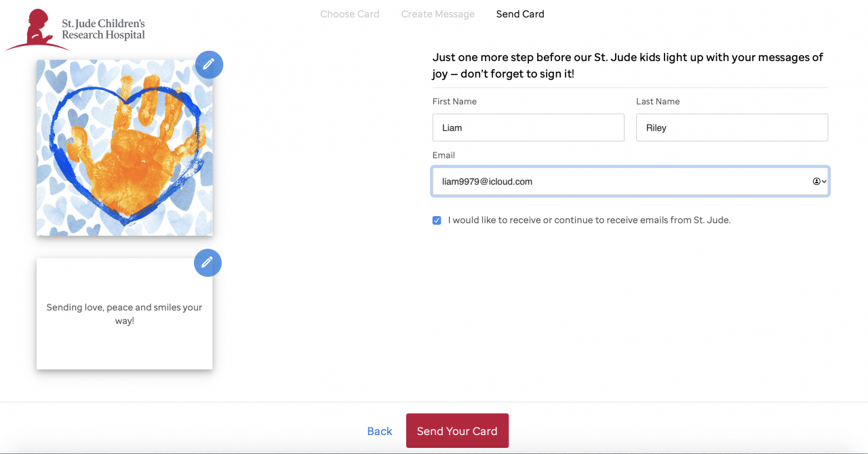Click the Email label above the field
The image size is (868, 454).
click(443, 155)
